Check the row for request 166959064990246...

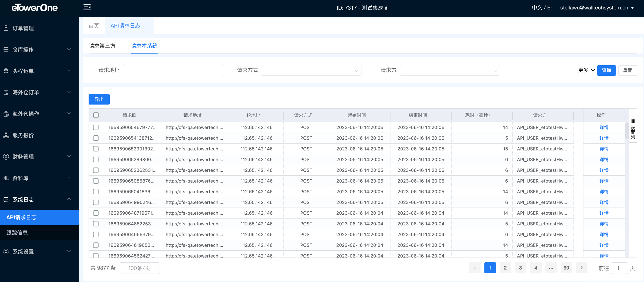(x=96, y=202)
